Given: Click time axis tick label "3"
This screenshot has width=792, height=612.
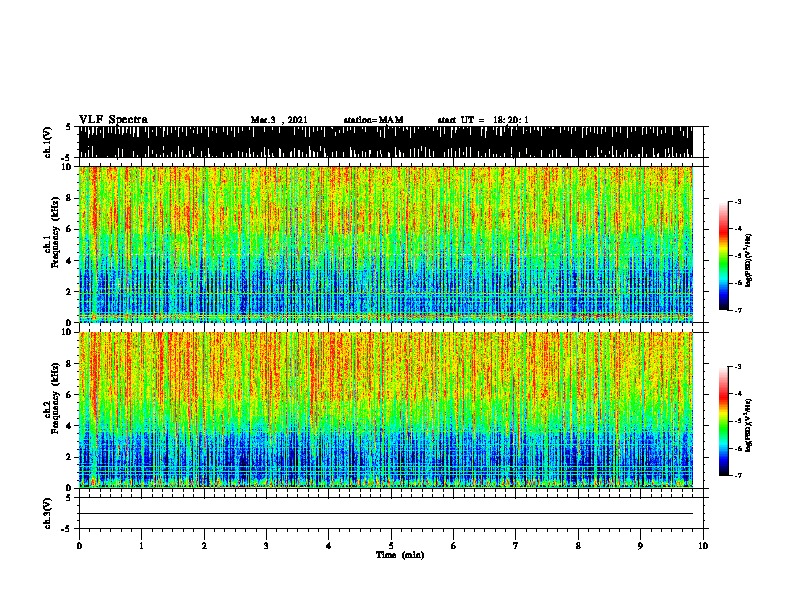Looking at the screenshot, I should click(x=266, y=546).
